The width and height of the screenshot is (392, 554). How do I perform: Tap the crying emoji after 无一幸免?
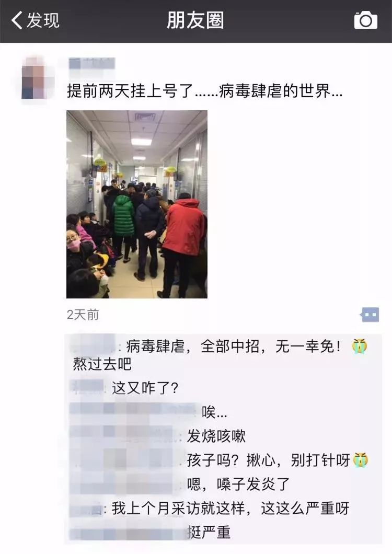coord(360,346)
